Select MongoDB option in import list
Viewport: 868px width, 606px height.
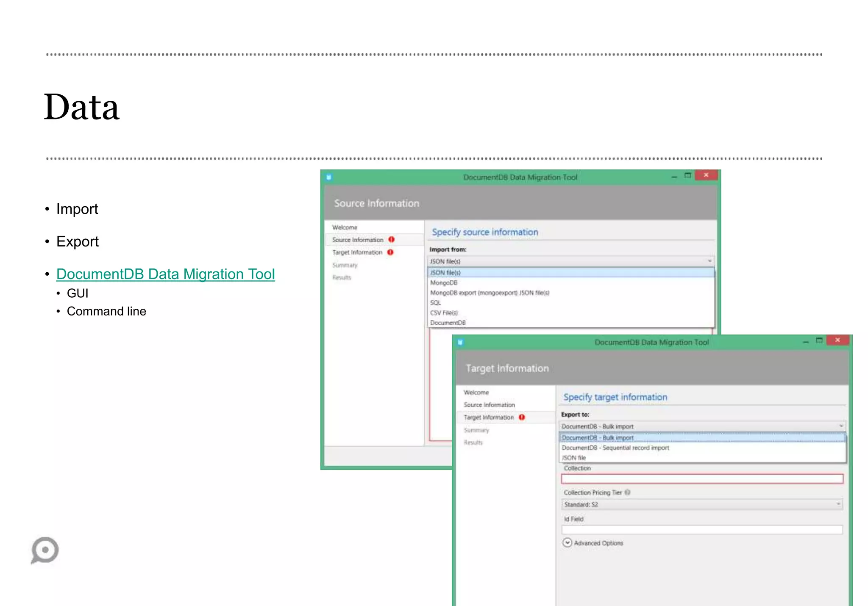coord(571,282)
